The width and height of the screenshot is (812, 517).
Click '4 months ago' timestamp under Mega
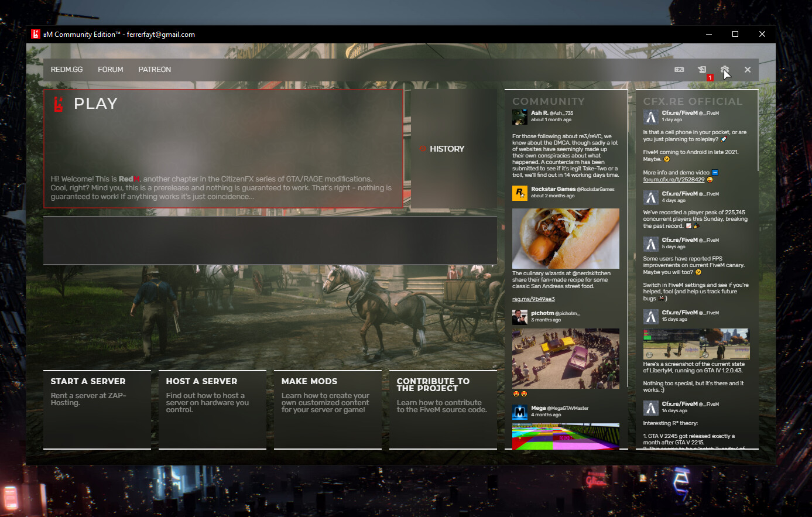point(546,415)
